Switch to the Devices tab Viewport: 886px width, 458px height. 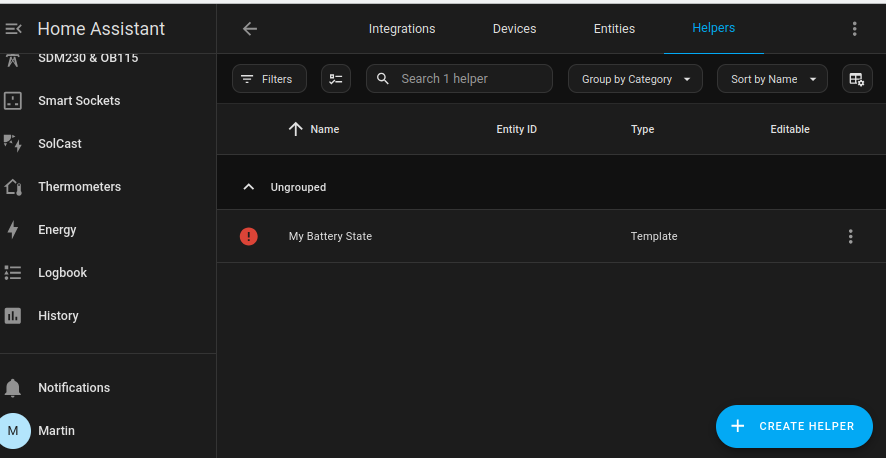click(514, 29)
